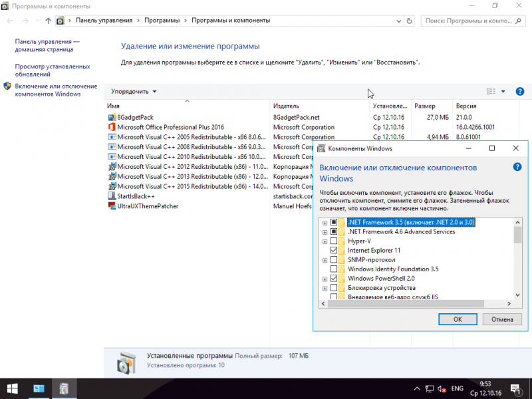Click the components list horizontal scrollbar
Image resolution: width=532 pixels, height=399 pixels.
(406, 304)
